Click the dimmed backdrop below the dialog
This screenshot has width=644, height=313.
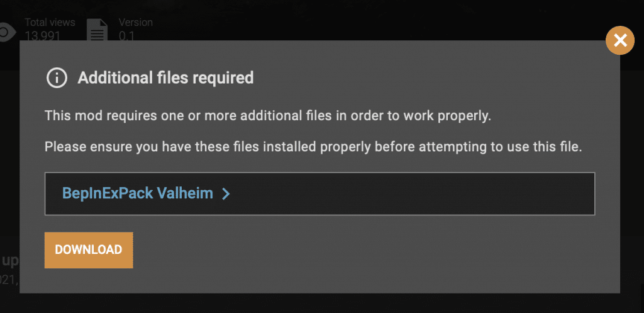[322, 304]
